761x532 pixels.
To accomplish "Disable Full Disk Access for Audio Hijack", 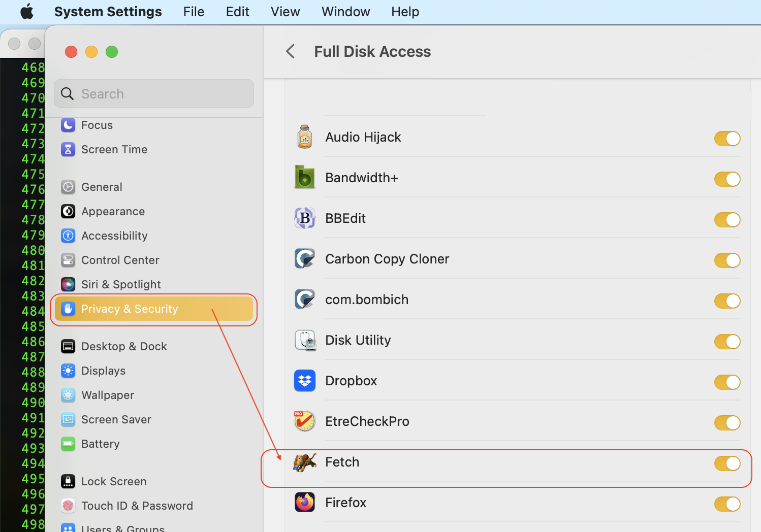I will (x=727, y=139).
